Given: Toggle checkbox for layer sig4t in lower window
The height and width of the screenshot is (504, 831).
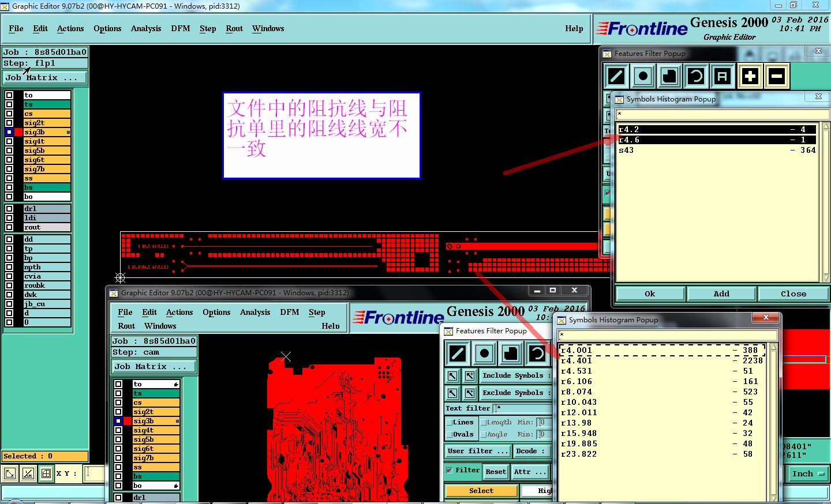Looking at the screenshot, I should 118,430.
